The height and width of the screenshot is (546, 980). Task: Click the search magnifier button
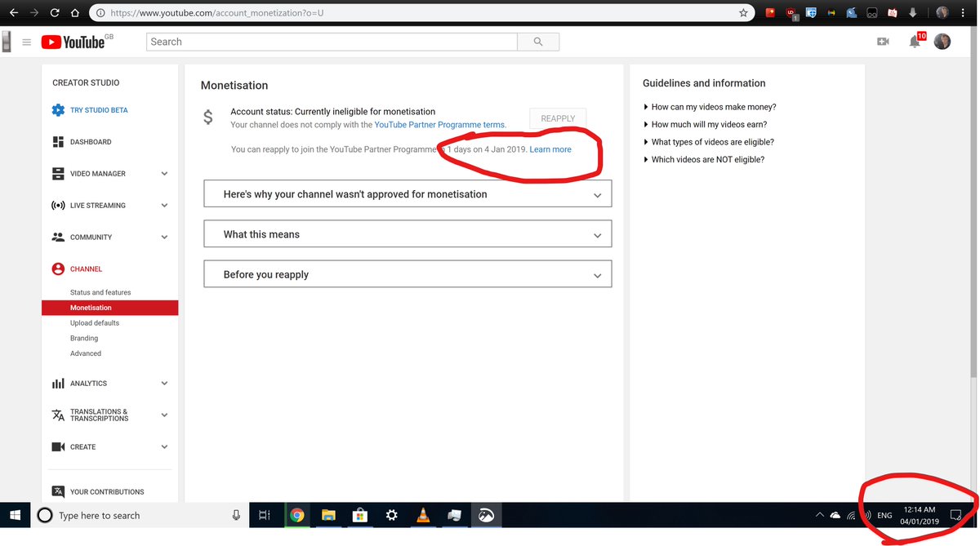(x=538, y=42)
